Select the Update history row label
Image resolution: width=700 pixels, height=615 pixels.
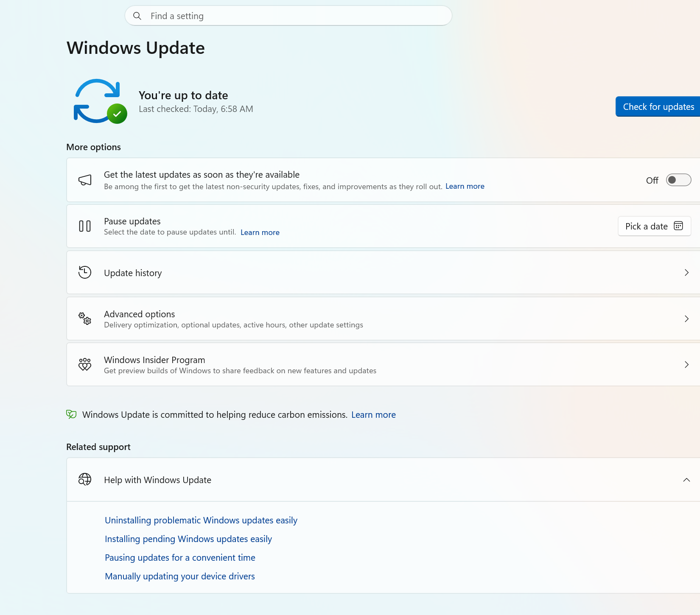pyautogui.click(x=133, y=273)
